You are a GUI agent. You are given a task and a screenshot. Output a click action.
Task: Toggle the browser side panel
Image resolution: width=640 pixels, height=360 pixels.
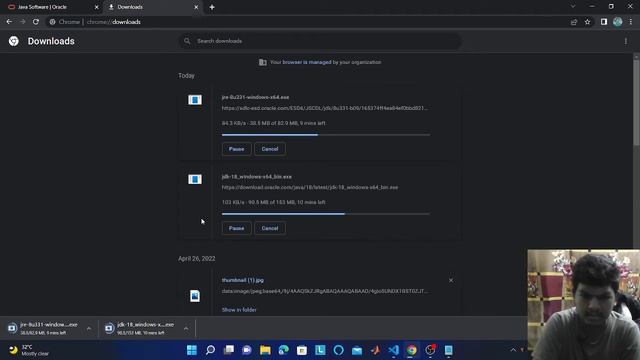point(604,22)
